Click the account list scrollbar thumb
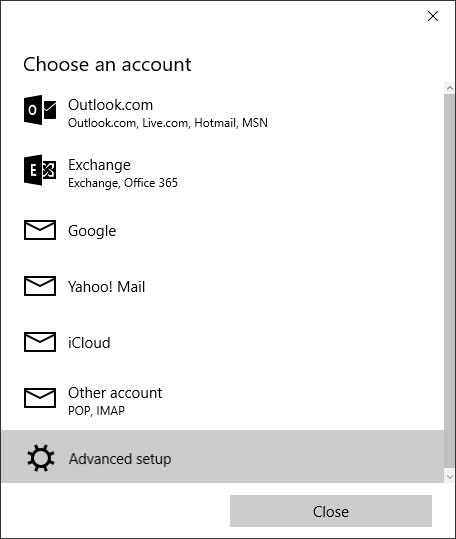This screenshot has width=456, height=539. (x=449, y=280)
